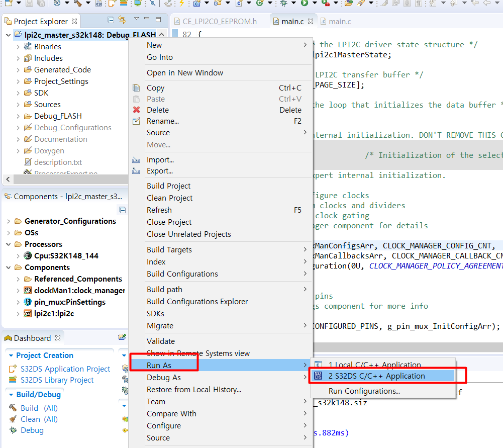The image size is (503, 448).
Task: Click the Save icon in the toolbar
Action: tap(29, 5)
